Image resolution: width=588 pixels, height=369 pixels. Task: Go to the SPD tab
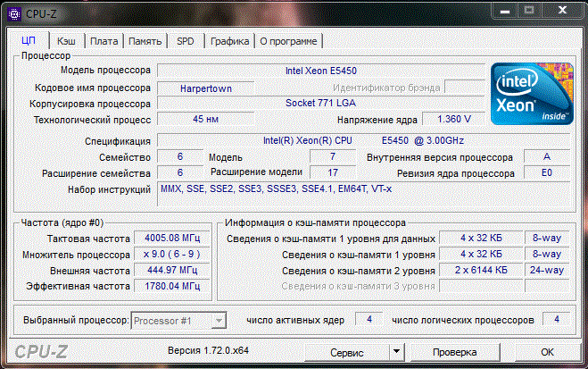click(x=186, y=41)
